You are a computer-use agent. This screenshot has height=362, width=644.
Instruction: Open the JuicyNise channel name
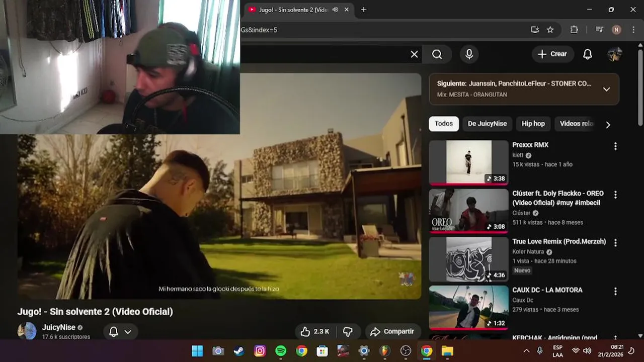(x=58, y=327)
